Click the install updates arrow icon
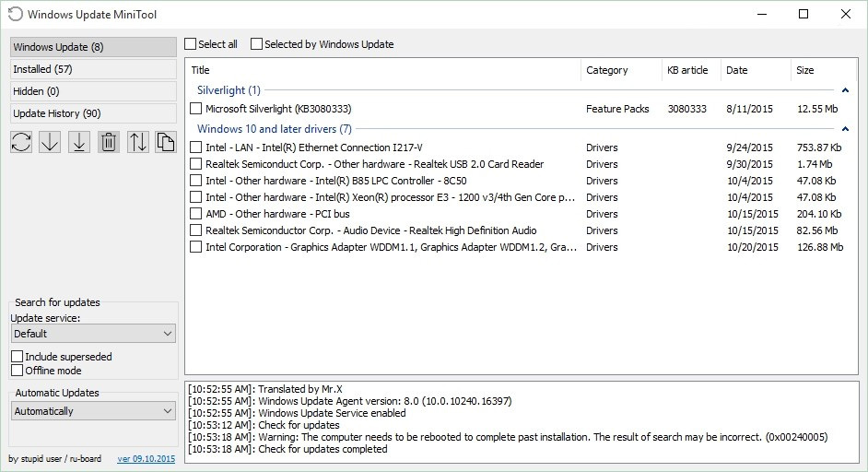Viewport: 868px width, 472px height. click(x=79, y=142)
